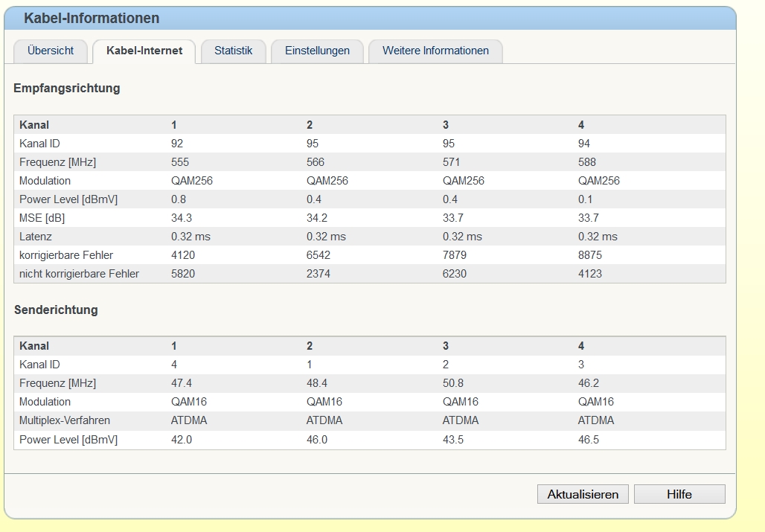This screenshot has width=765, height=532.
Task: Select the correctable errors value 4120
Action: coord(183,255)
